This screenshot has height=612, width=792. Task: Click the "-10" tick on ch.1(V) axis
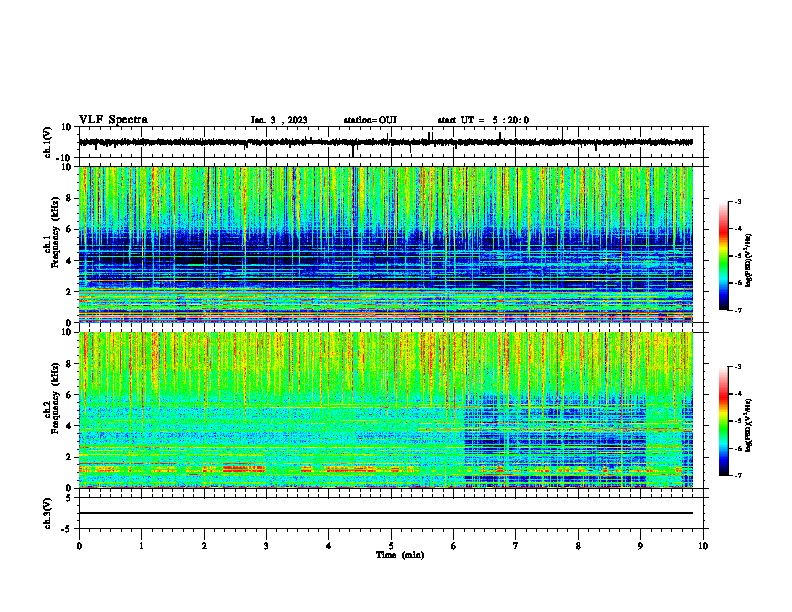65,158
